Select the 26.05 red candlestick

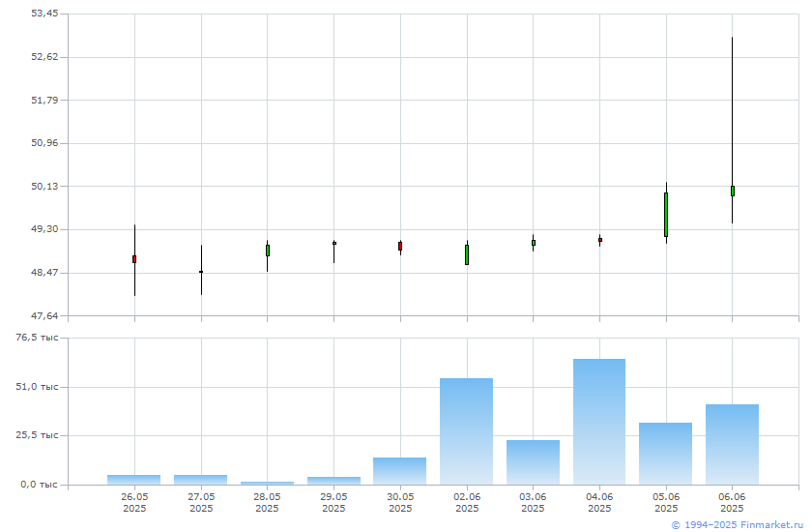[x=134, y=259]
